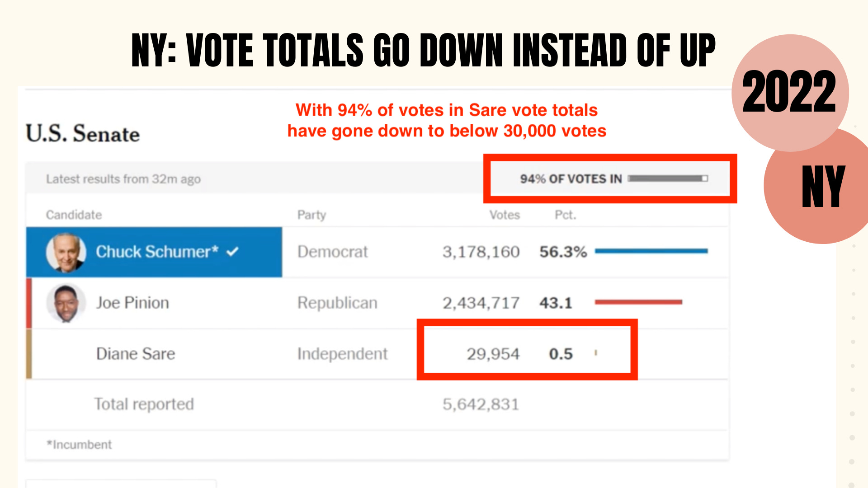Click Diane Sare's 29,954 vote count
Screen dimensions: 868x488
(x=493, y=354)
